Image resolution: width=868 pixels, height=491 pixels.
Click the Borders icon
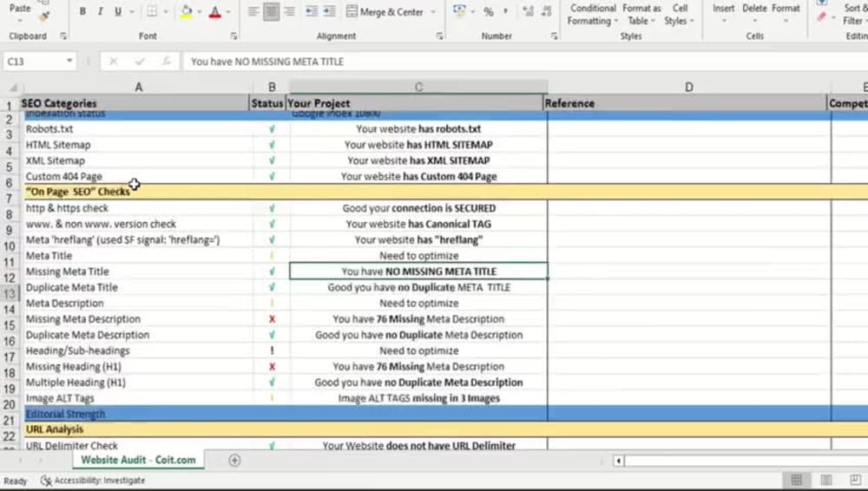click(x=152, y=11)
